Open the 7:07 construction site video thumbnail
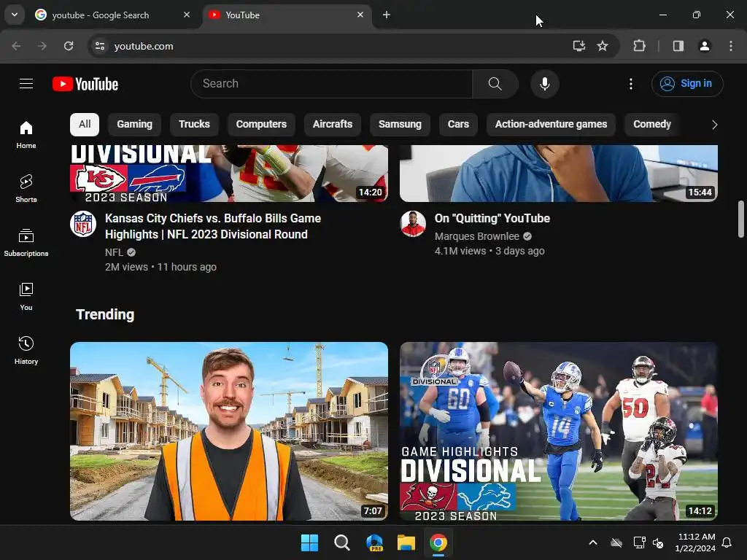Viewport: 747px width, 560px height. 229,431
